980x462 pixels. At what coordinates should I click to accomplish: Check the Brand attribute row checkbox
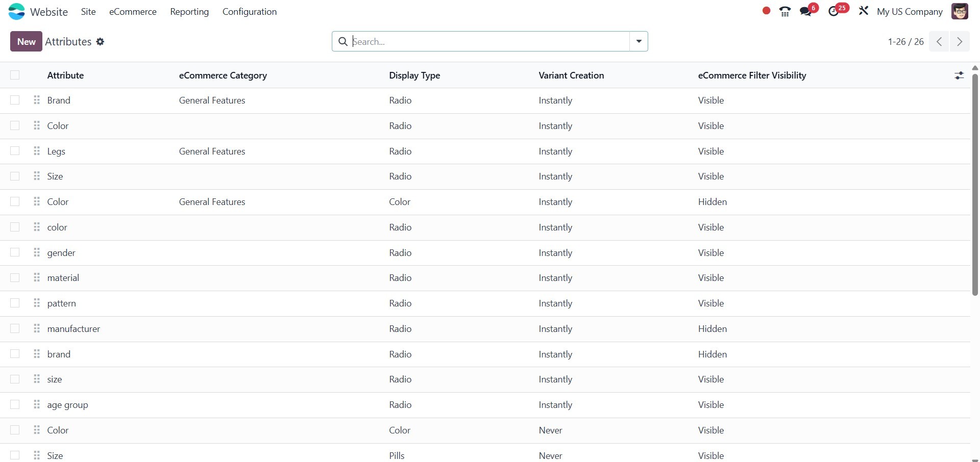click(x=15, y=100)
